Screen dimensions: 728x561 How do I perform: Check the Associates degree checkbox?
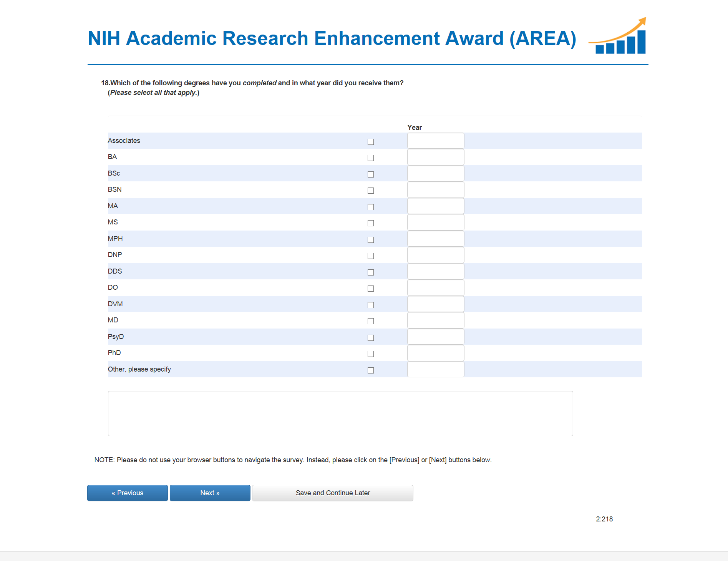coord(371,142)
